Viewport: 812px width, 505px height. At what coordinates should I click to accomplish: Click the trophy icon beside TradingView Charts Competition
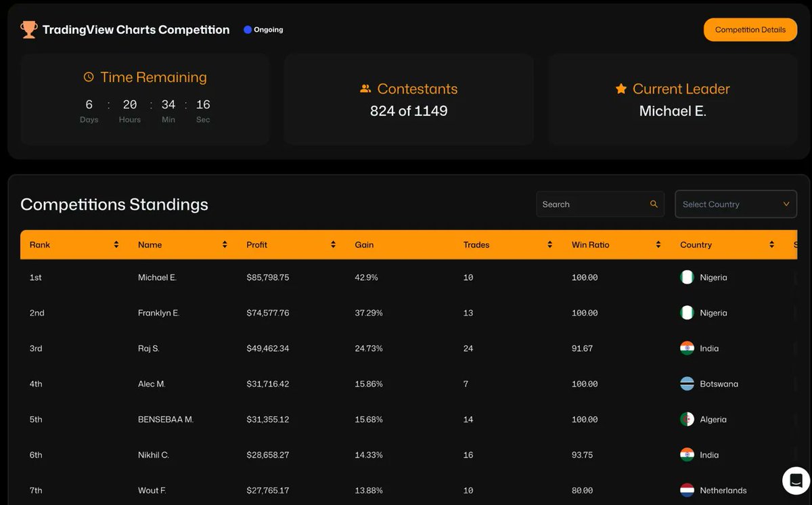click(28, 30)
